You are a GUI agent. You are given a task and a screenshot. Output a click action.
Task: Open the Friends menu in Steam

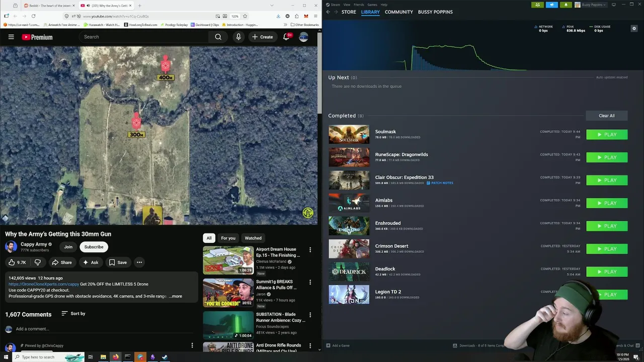click(x=359, y=5)
